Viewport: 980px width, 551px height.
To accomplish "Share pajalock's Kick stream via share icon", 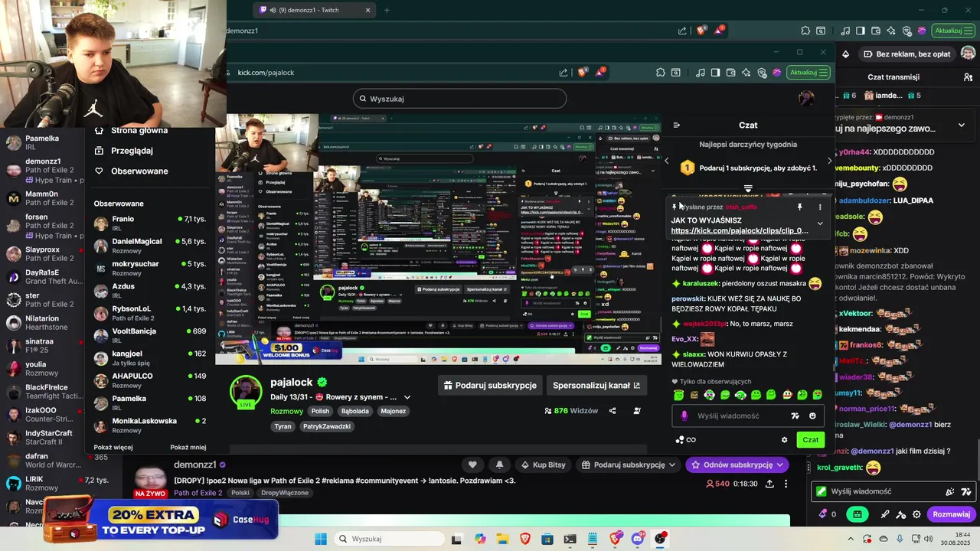I will (x=612, y=410).
